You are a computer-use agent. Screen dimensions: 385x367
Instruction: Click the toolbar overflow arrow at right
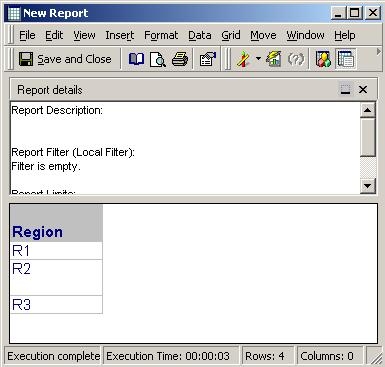tap(378, 52)
